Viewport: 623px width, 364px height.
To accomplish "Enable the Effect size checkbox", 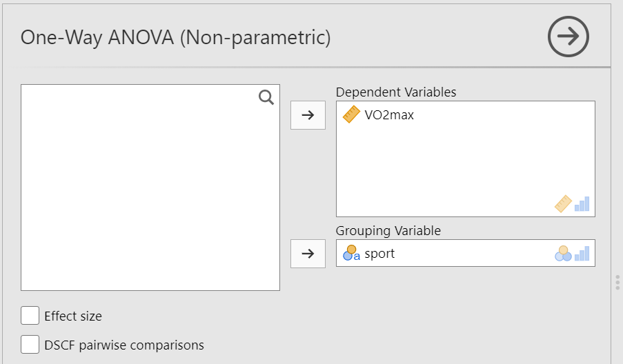I will click(30, 316).
